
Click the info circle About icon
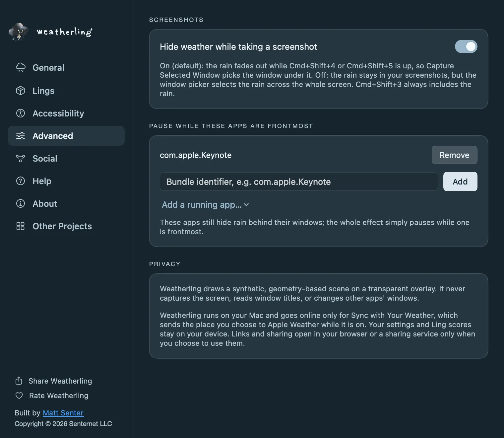click(21, 203)
